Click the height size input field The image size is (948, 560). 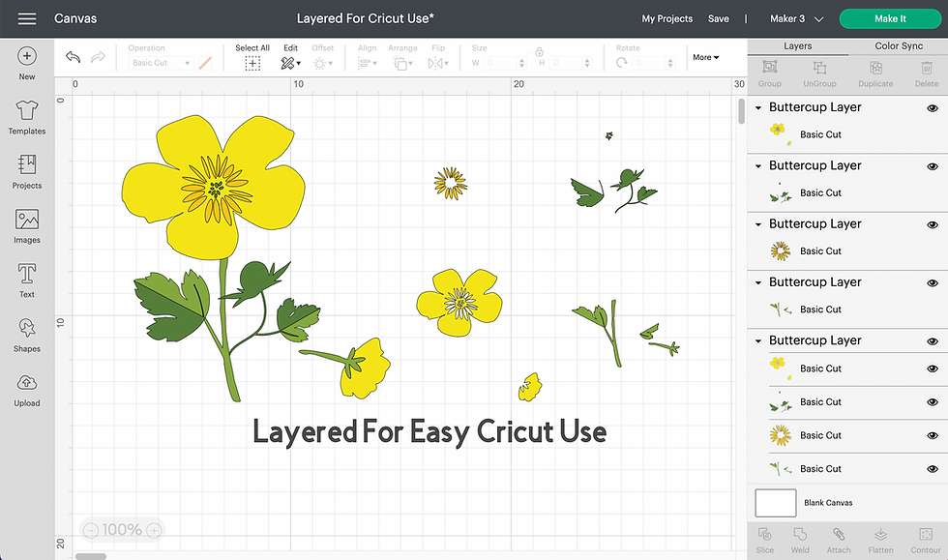pos(570,62)
